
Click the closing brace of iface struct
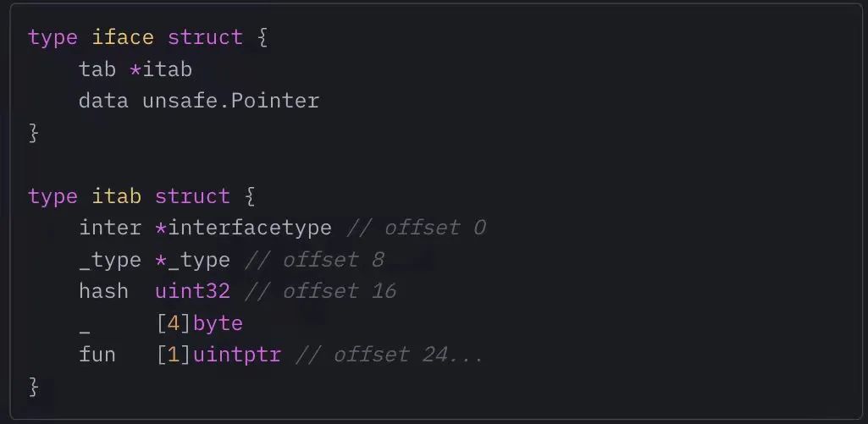(x=34, y=133)
